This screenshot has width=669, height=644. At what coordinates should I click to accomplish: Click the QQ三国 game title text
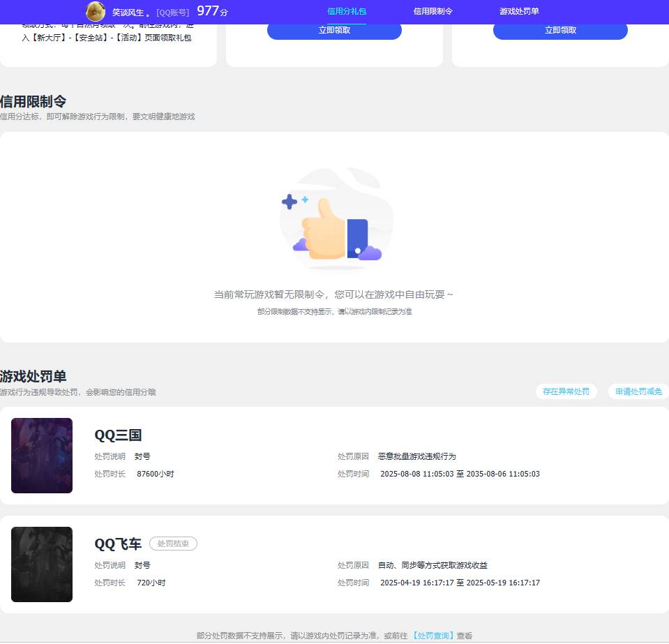pos(118,435)
